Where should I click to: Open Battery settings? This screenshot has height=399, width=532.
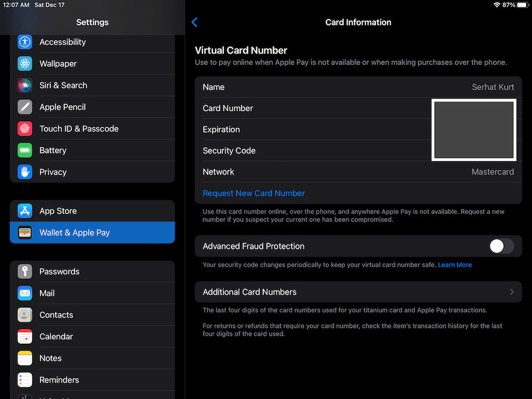(92, 151)
